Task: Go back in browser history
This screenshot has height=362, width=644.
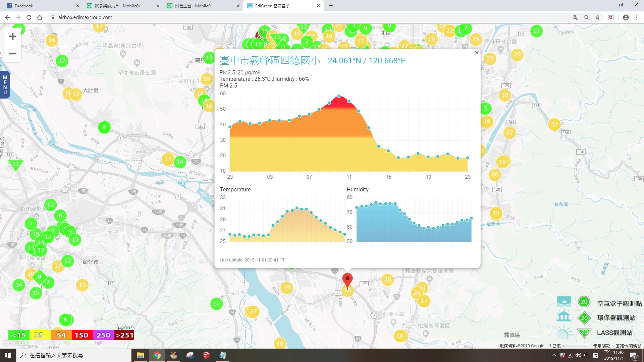Action: [x=7, y=17]
